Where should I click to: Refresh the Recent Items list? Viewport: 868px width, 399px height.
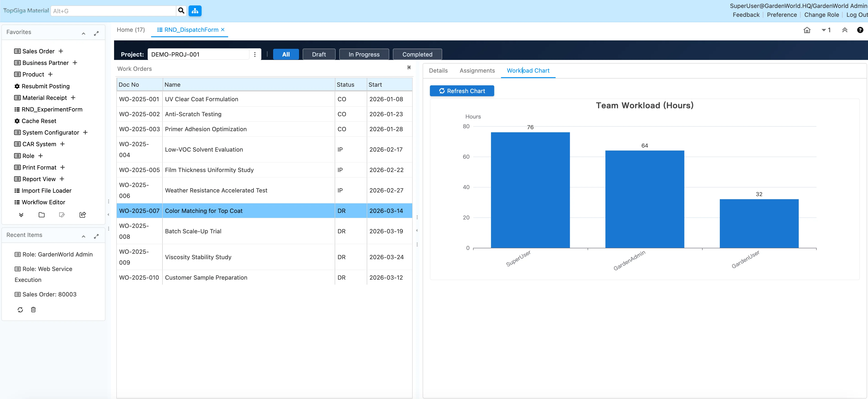point(20,309)
